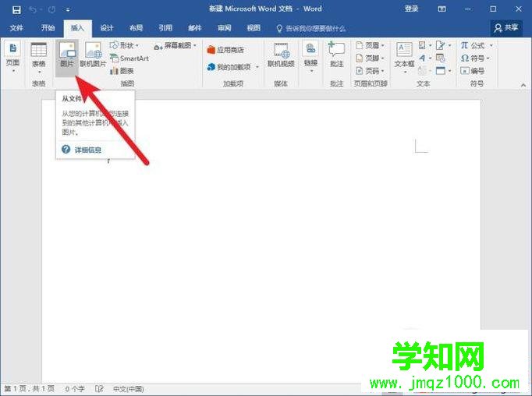Collapse the ribbon with the caret arrow
Viewport: 532px width, 396px height.
pos(523,85)
